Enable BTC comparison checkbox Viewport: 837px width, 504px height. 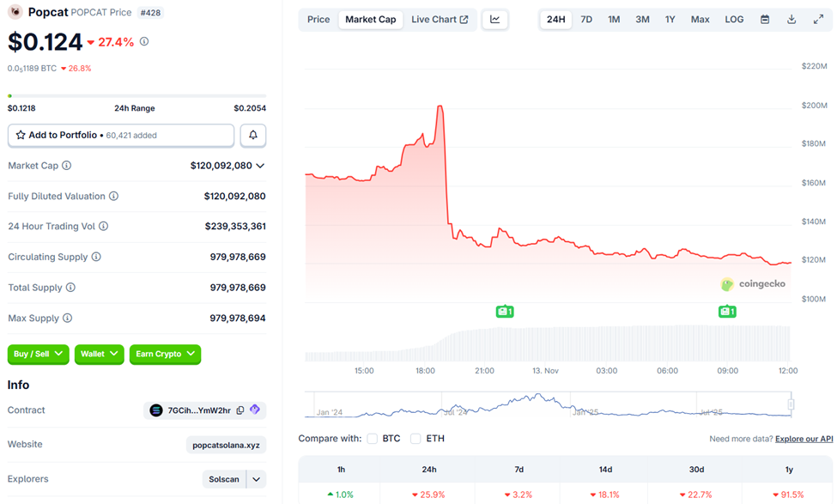[371, 438]
